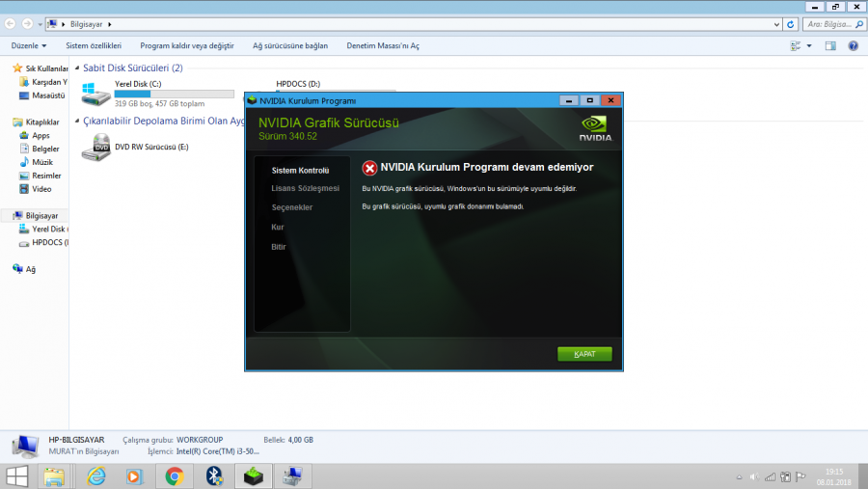The height and width of the screenshot is (489, 868).
Task: Minimize the NVIDIA Kurulum Programı window
Action: (568, 100)
